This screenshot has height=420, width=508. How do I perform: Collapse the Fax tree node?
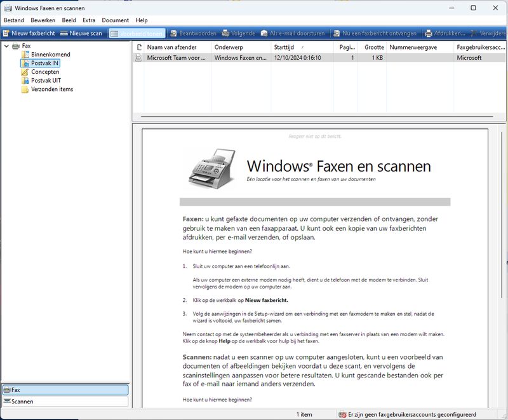(6, 46)
